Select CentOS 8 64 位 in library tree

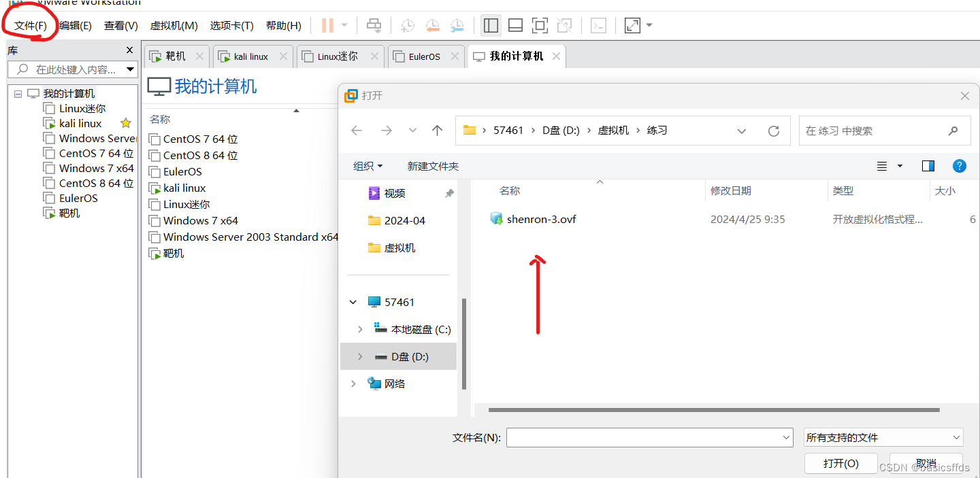click(x=96, y=183)
